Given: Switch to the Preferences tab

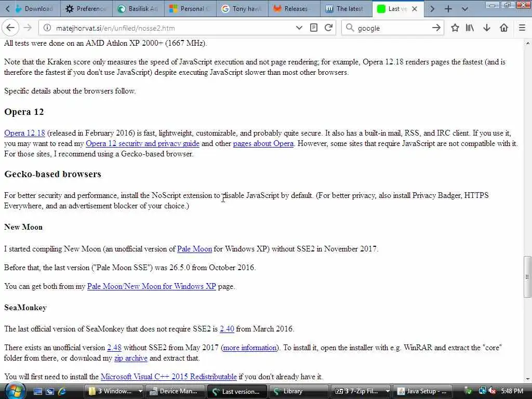Looking at the screenshot, I should pyautogui.click(x=87, y=9).
